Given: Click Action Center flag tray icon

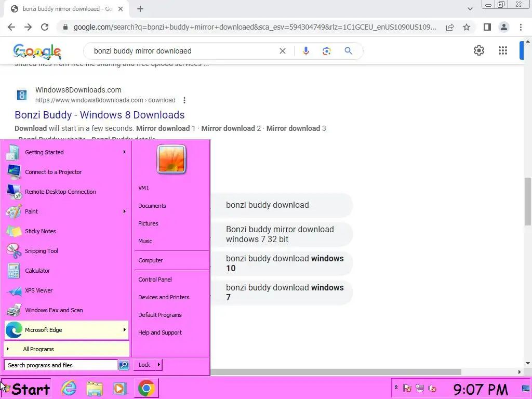Looking at the screenshot, I should [x=407, y=388].
